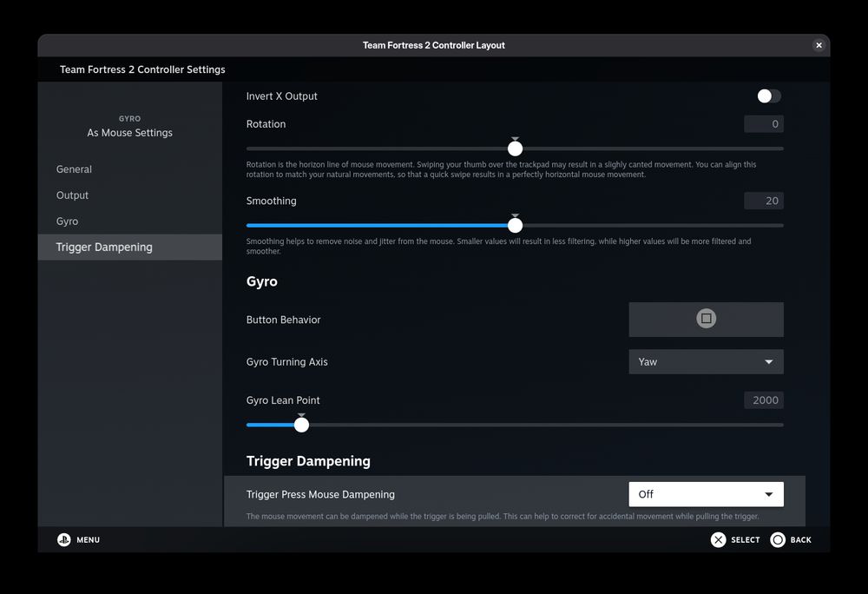Select General in the sidebar
Screen dimensions: 868x594
coord(74,168)
